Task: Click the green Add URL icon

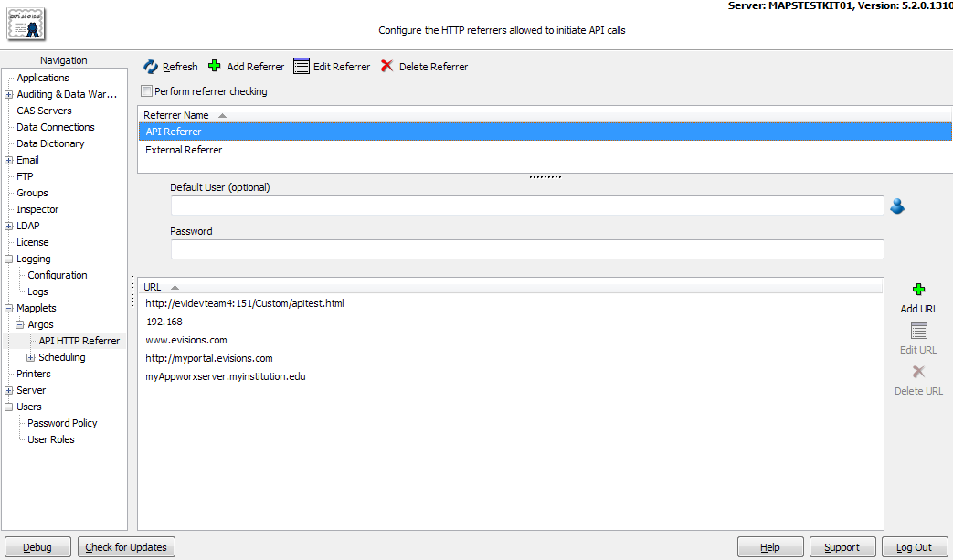Action: click(917, 289)
